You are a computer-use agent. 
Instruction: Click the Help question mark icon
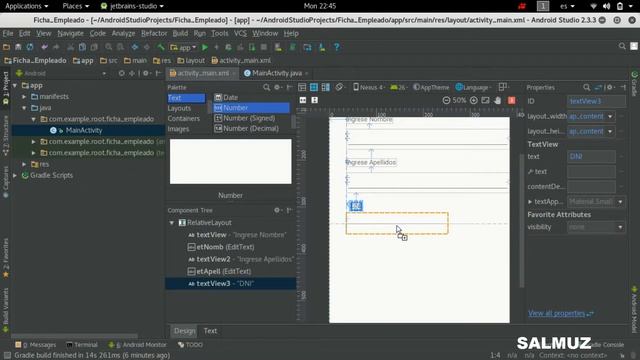click(x=337, y=47)
